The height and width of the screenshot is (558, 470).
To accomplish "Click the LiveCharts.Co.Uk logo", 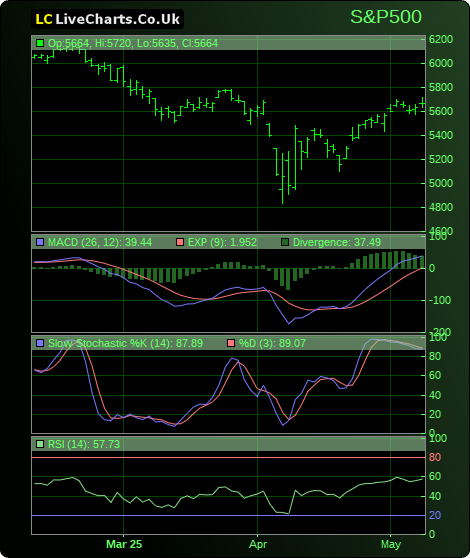I will pyautogui.click(x=107, y=19).
